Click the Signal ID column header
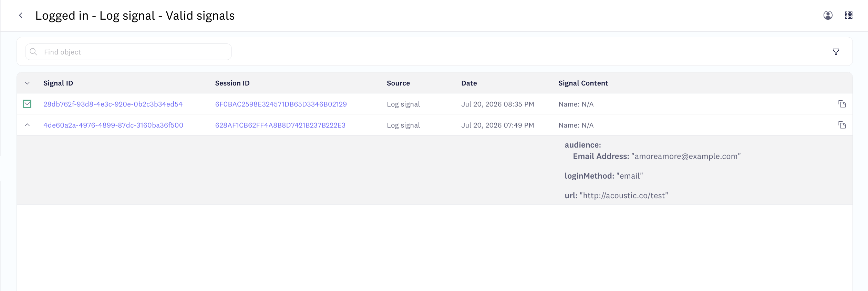The image size is (868, 291). pos(58,83)
